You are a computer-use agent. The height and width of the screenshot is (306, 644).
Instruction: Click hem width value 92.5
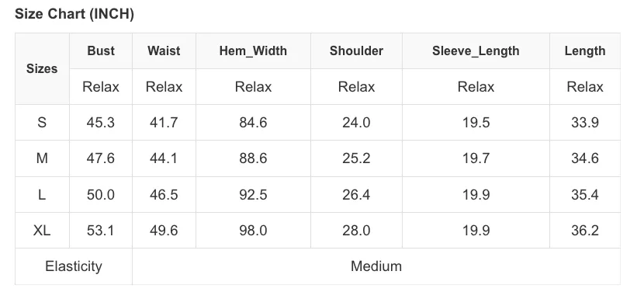point(253,194)
